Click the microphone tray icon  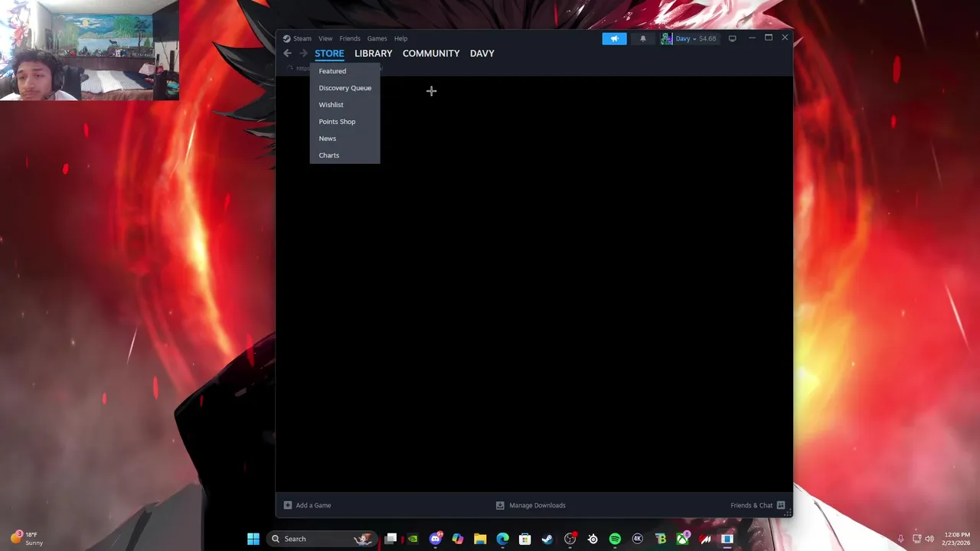(x=900, y=539)
